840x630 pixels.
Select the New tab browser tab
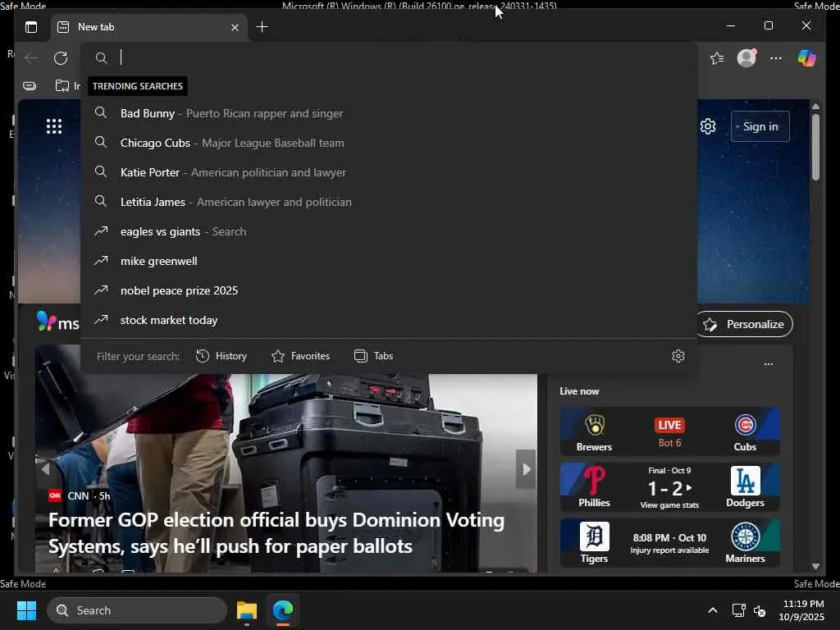149,27
